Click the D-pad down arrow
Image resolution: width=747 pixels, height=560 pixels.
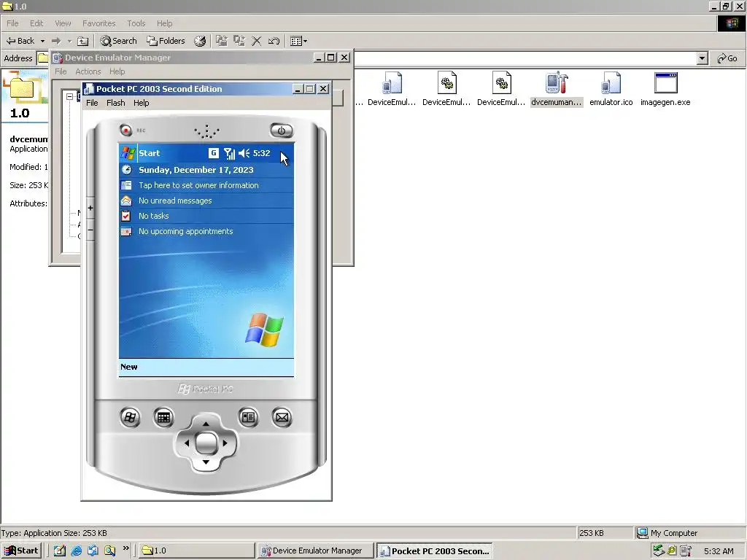pyautogui.click(x=206, y=462)
